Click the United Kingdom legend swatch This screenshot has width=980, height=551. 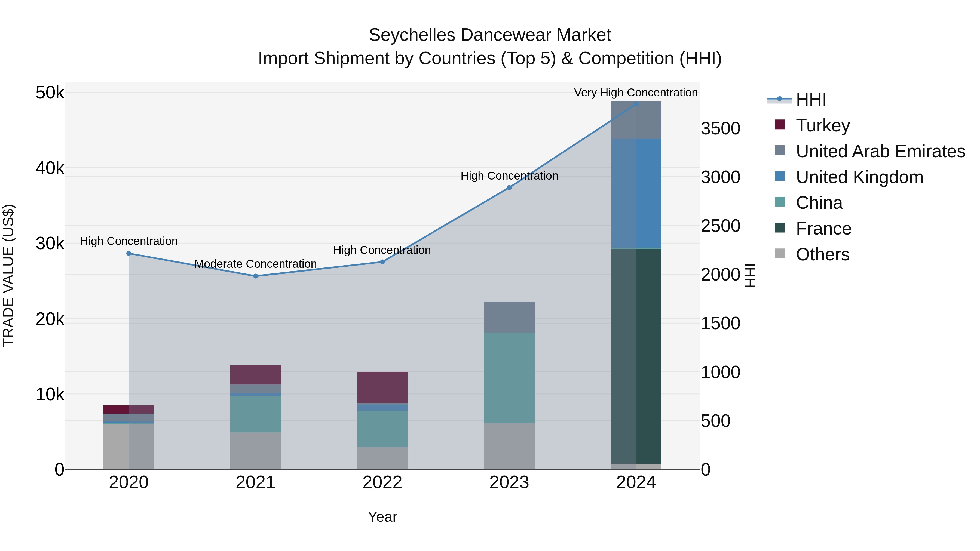click(780, 176)
